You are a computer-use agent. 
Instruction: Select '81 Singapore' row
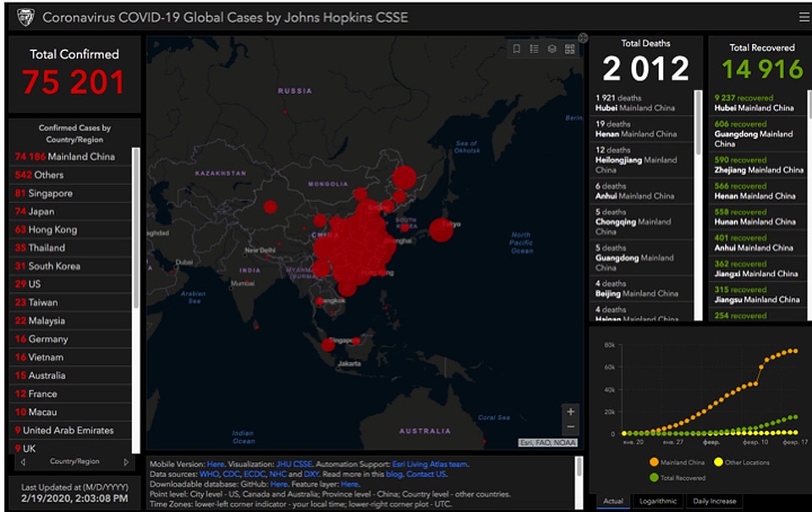point(70,193)
